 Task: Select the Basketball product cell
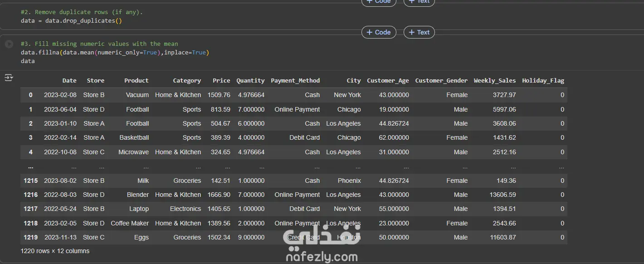tap(134, 138)
